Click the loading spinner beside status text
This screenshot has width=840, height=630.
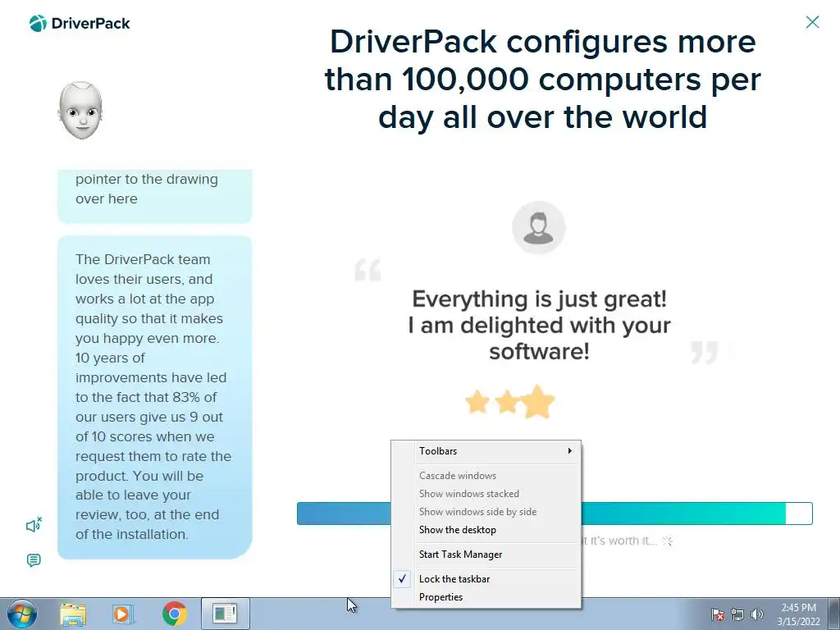668,541
